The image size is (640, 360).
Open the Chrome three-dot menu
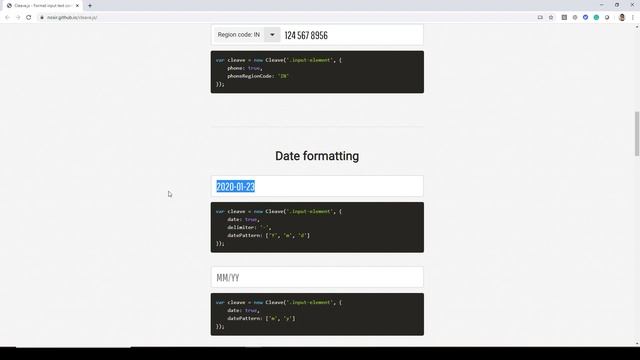tap(633, 18)
